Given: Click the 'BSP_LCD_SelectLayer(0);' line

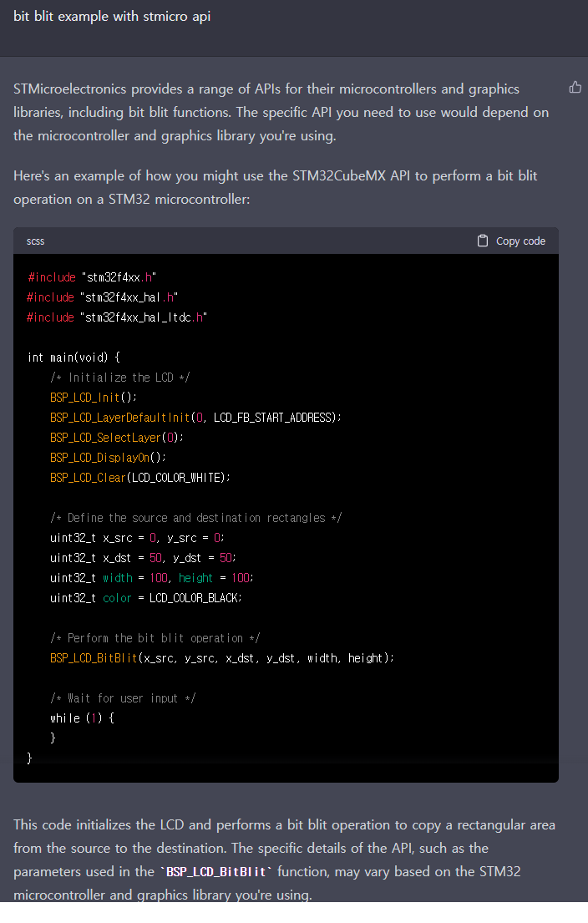Looking at the screenshot, I should (x=117, y=438).
